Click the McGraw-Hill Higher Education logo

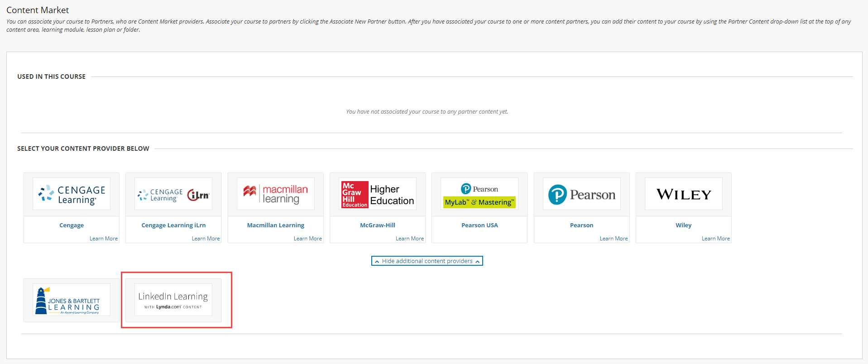[378, 194]
